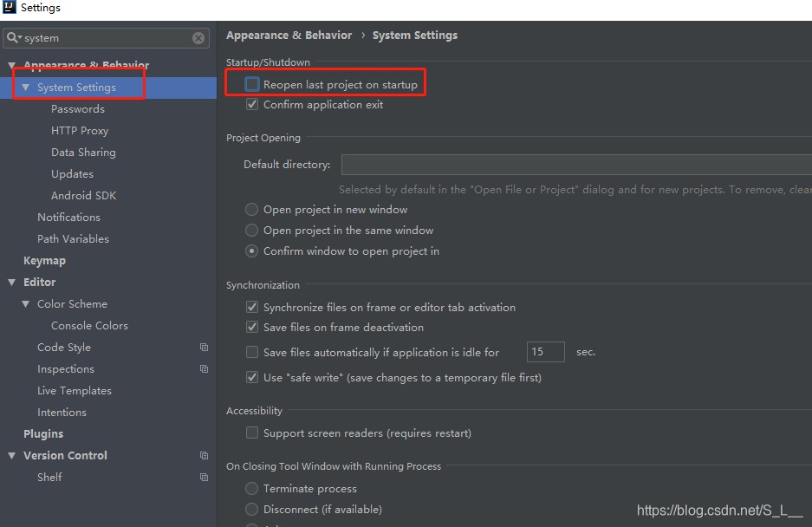Select the Editor tree item label
812x527 pixels.
click(39, 283)
